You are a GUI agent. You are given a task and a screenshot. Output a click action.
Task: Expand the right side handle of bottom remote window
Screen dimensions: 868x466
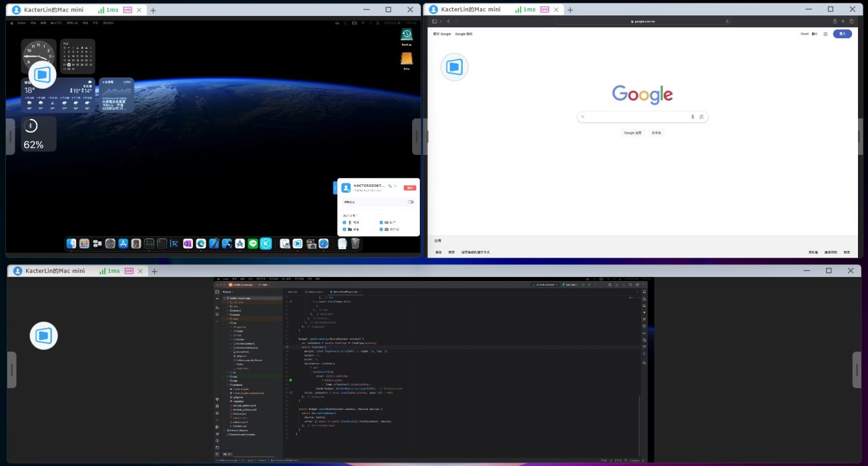tap(857, 370)
